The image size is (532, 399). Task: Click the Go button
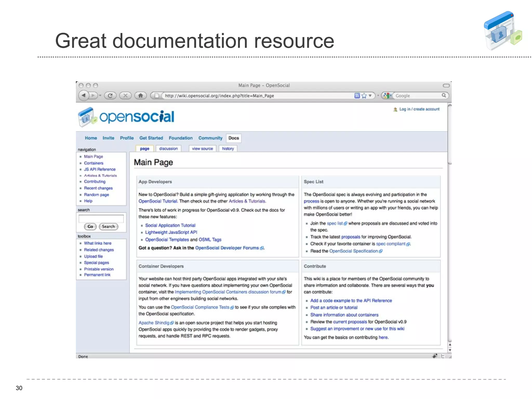click(90, 227)
